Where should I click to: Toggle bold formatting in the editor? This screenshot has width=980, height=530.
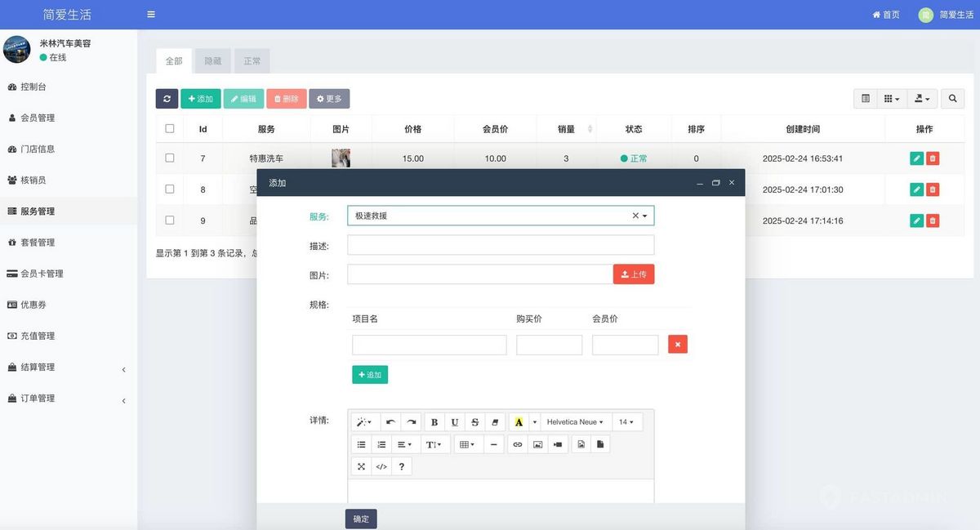tap(434, 421)
